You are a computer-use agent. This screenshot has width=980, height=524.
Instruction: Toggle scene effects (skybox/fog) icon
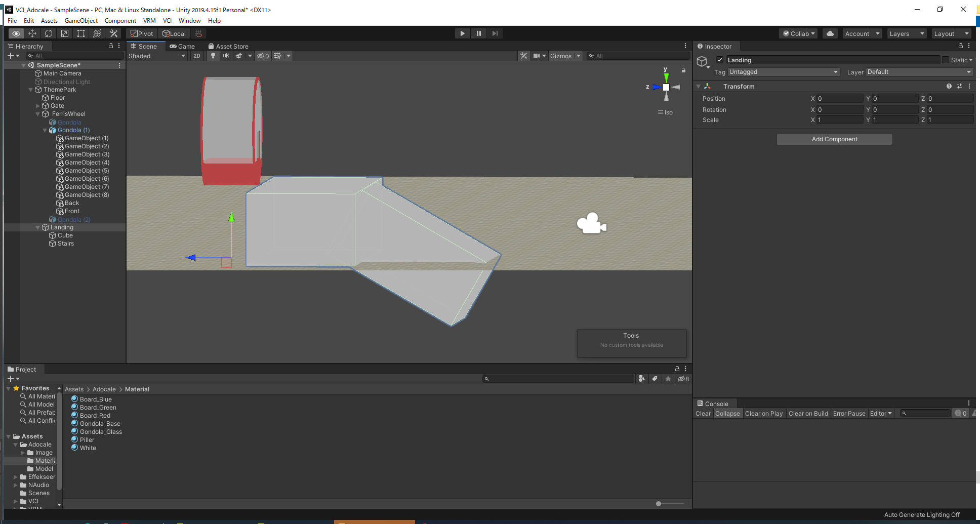(239, 56)
